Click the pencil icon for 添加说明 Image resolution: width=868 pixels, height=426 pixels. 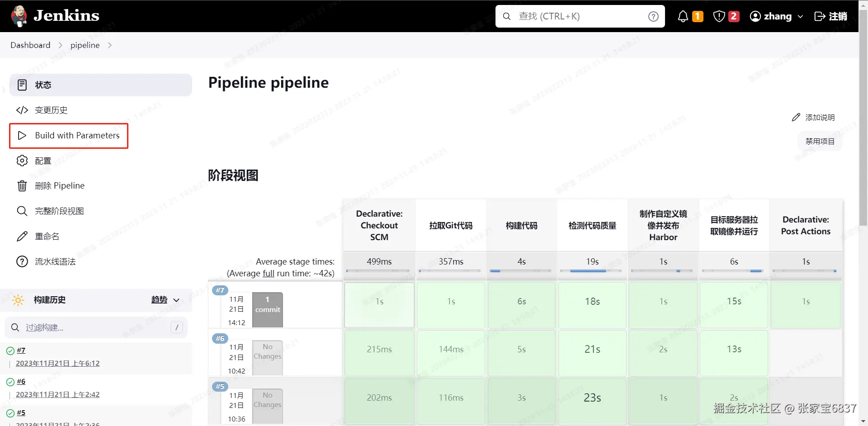click(796, 118)
